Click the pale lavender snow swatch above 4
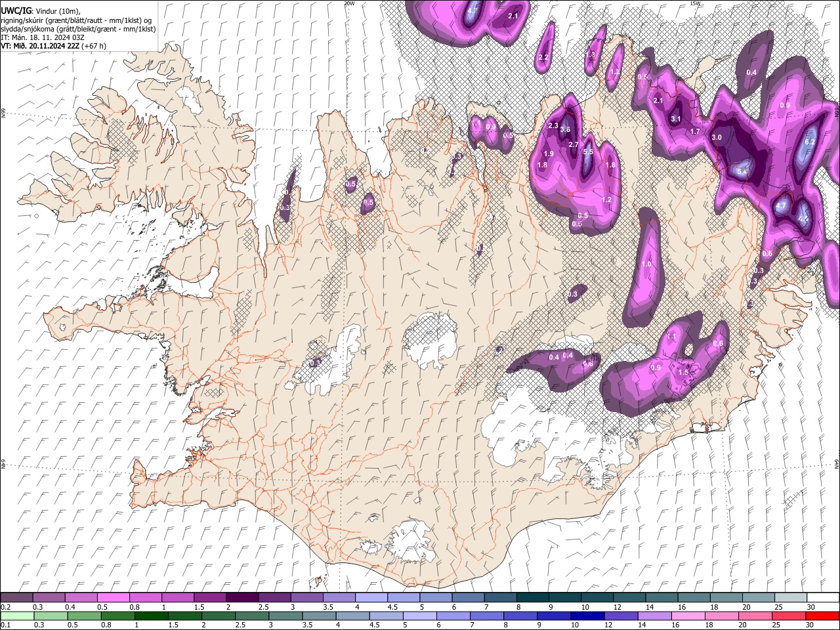Screen dimensions: 840x630 (x=371, y=598)
